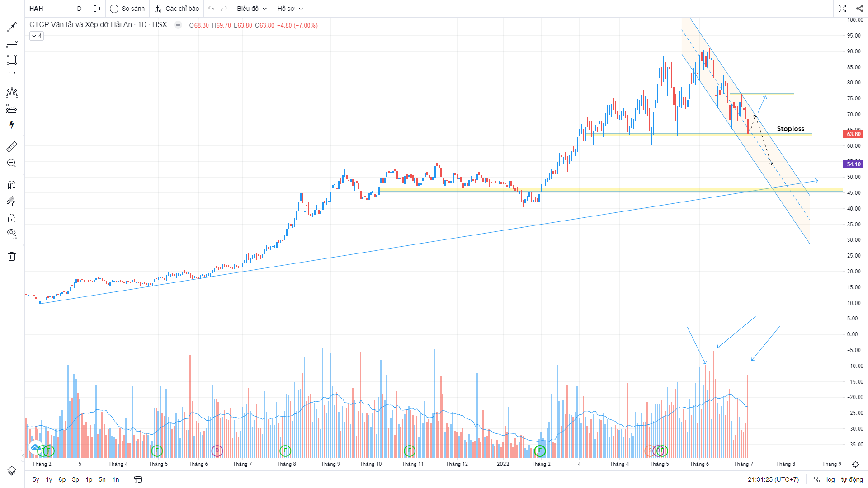This screenshot has height=488, width=868.
Task: Undo the last chart action
Action: (211, 9)
